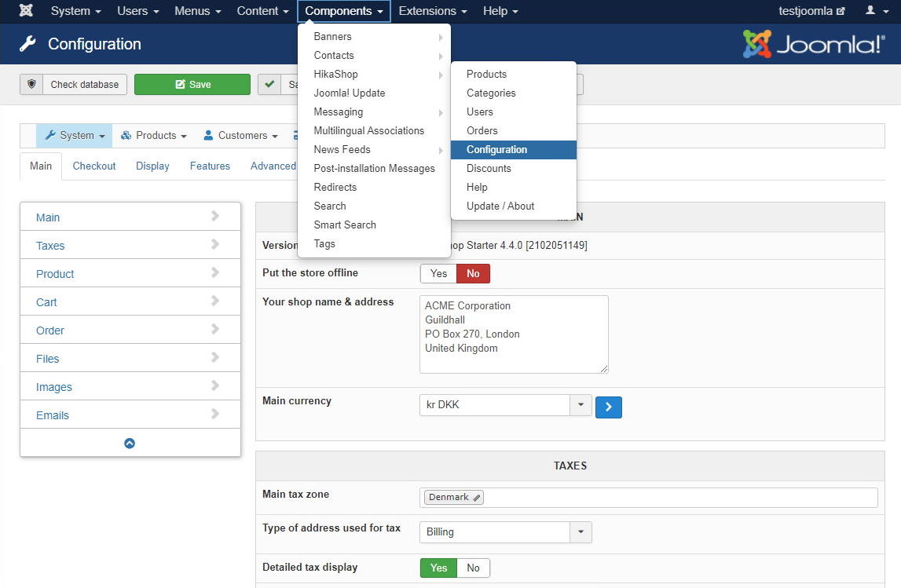Viewport: 901px width, 588px height.
Task: Open the user account menu icon
Action: [x=877, y=11]
